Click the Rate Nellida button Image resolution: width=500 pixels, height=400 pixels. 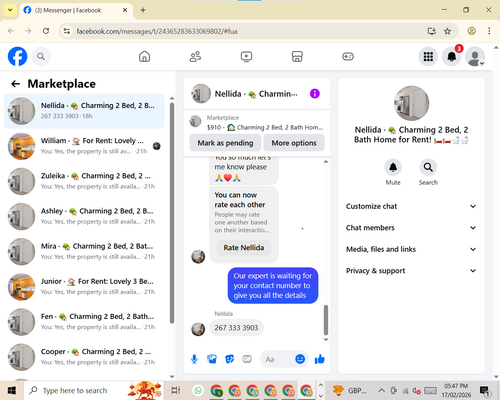244,248
